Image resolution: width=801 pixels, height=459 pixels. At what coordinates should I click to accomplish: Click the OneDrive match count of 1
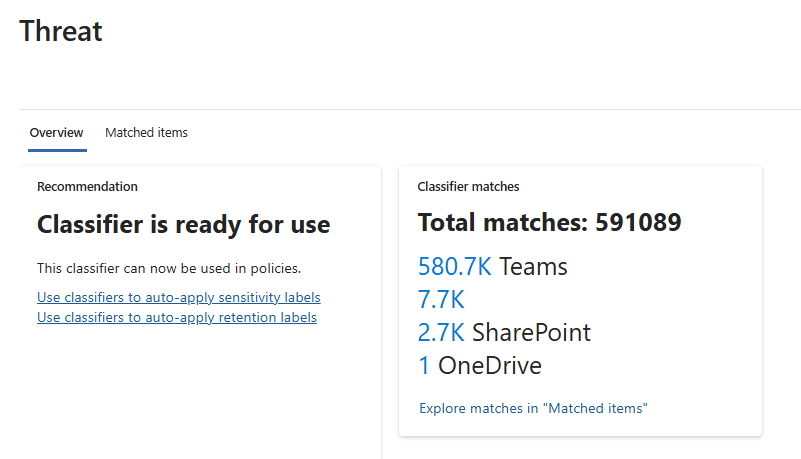(x=424, y=366)
